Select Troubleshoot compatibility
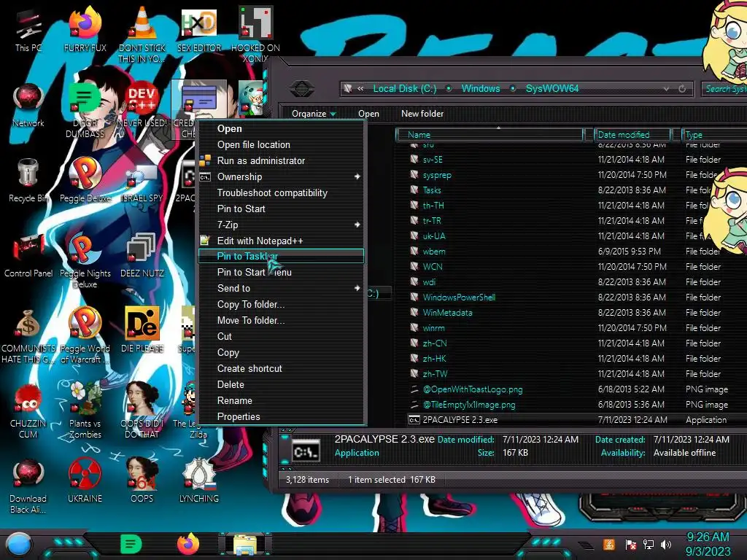The width and height of the screenshot is (747, 560). [281, 192]
